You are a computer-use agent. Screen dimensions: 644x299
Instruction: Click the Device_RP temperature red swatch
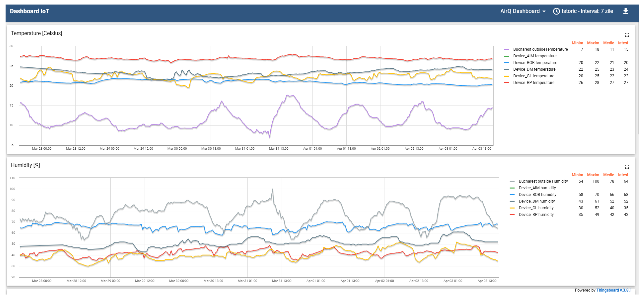506,83
